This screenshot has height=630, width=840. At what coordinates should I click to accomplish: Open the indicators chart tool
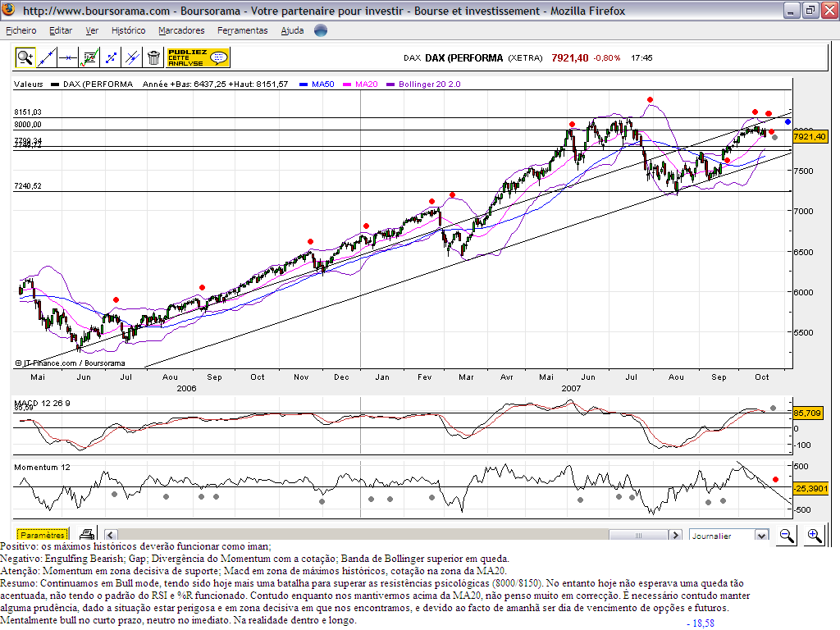point(89,57)
